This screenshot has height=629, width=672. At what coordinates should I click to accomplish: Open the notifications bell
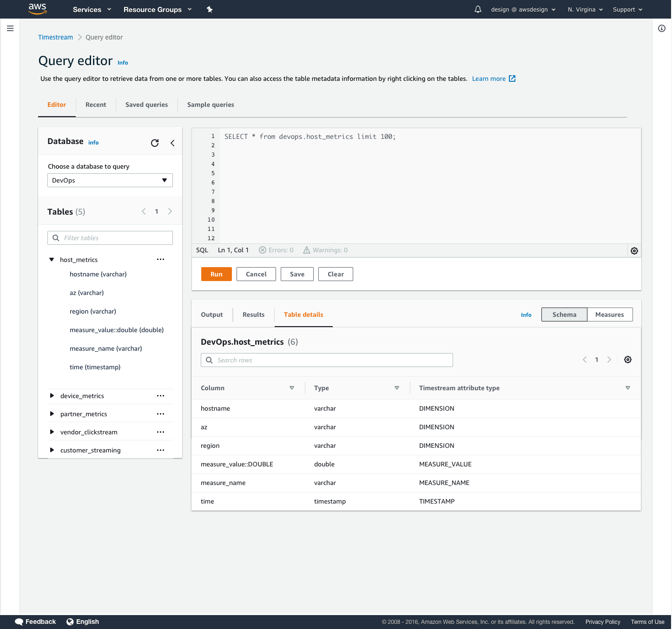(x=478, y=9)
